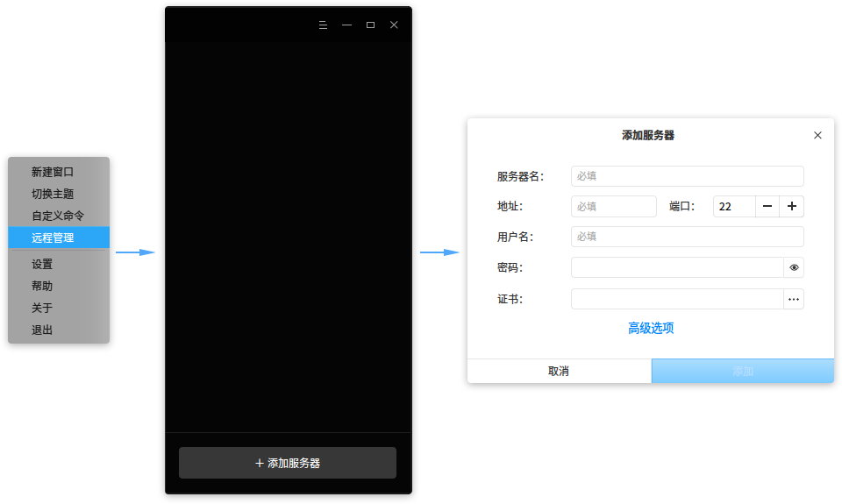Decrease port number with minus button
This screenshot has width=842, height=504.
[767, 206]
